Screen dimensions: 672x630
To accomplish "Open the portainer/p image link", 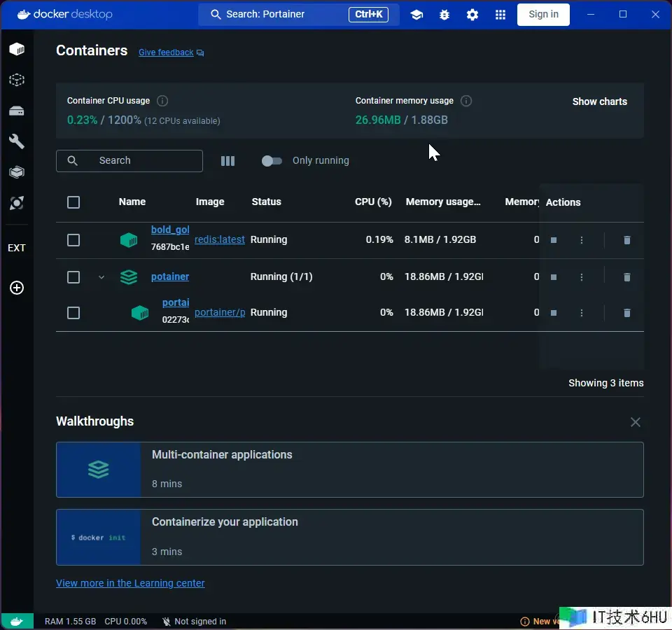I will coord(220,312).
